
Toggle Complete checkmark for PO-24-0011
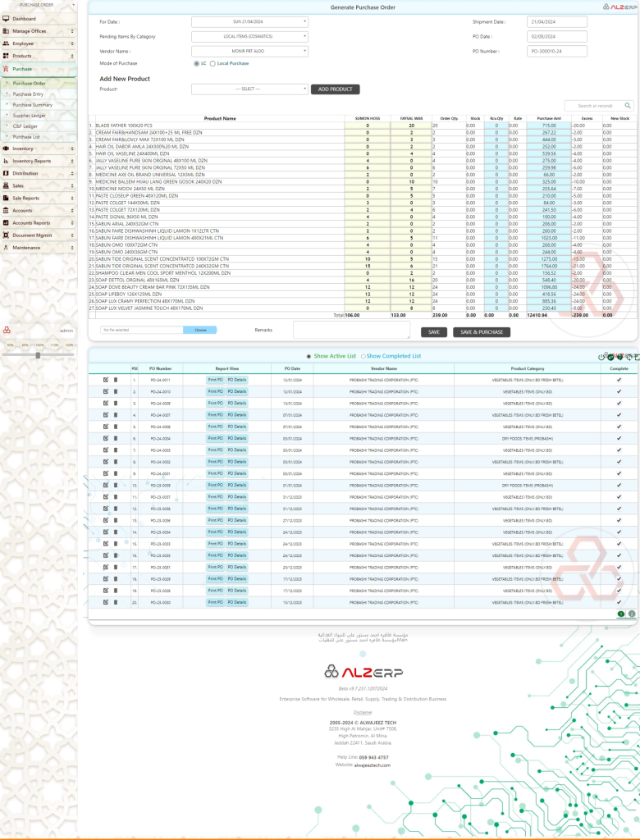pyautogui.click(x=619, y=380)
